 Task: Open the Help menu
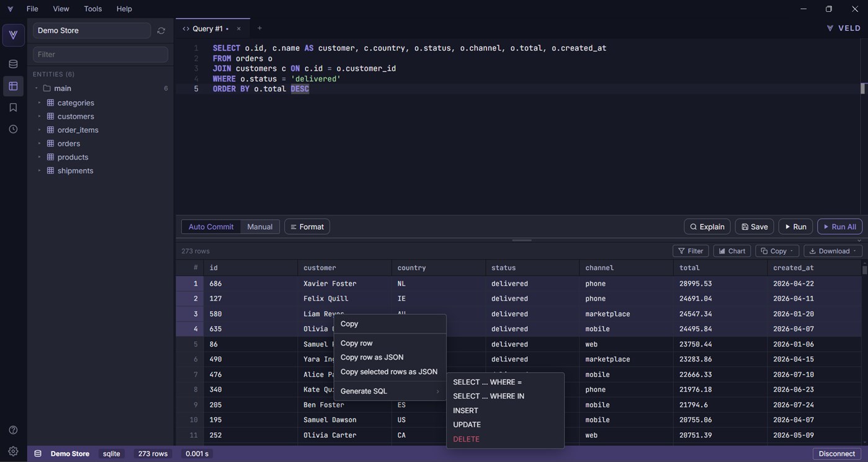pyautogui.click(x=124, y=9)
